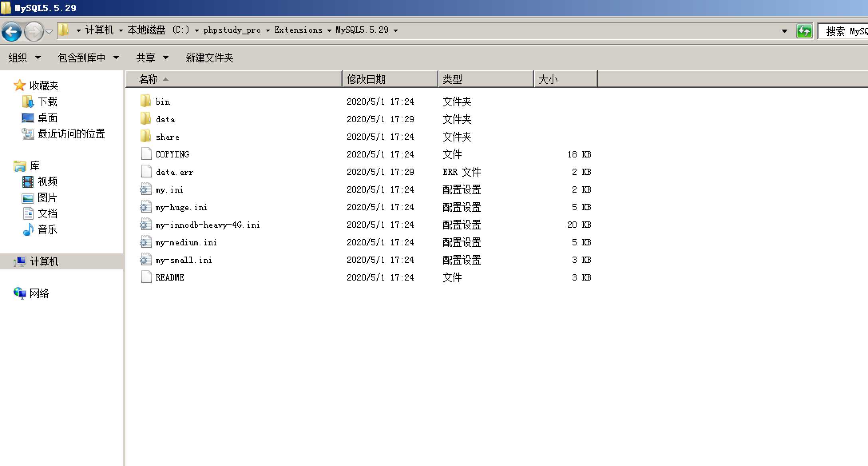868x466 pixels.
Task: Sort by 名称 column header
Action: pyautogui.click(x=234, y=79)
